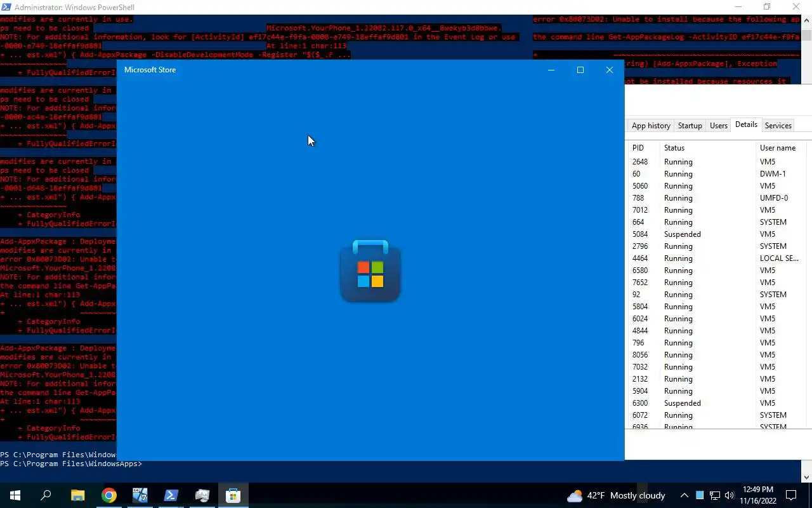
Task: Open taskbar search magnifier
Action: coord(46,495)
